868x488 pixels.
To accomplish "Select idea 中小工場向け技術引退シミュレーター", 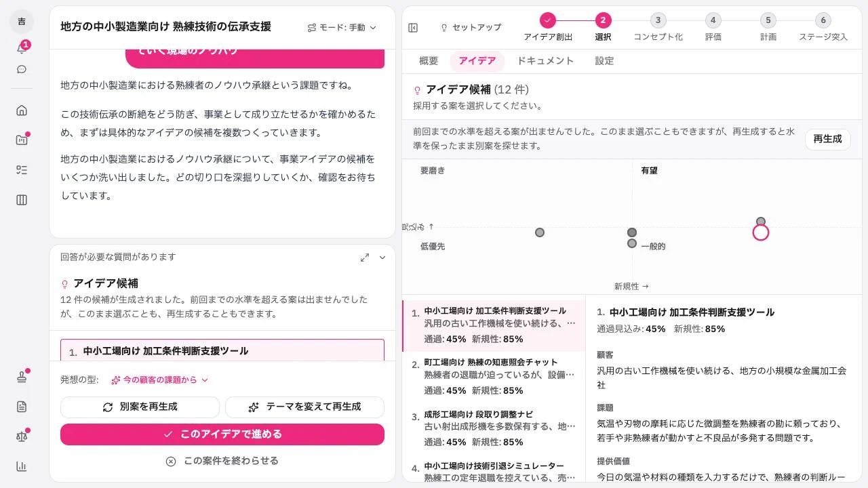I will pos(494,468).
